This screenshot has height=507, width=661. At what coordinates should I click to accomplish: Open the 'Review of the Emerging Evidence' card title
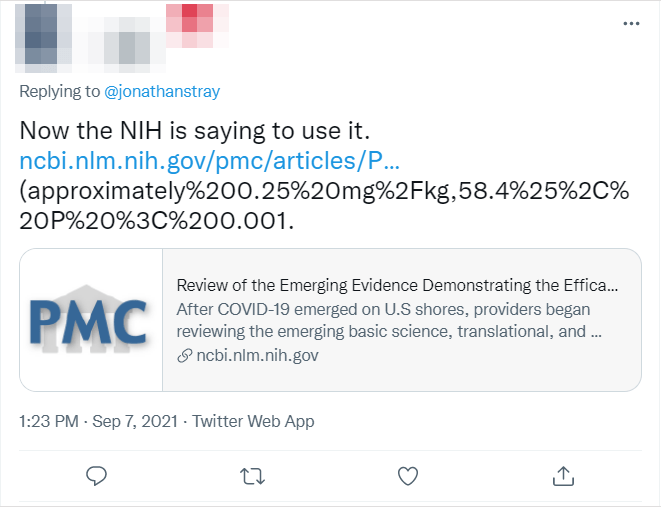pyautogui.click(x=396, y=285)
